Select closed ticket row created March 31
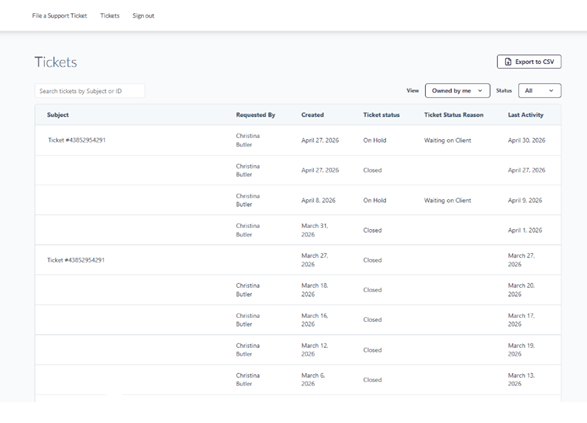 [x=298, y=230]
